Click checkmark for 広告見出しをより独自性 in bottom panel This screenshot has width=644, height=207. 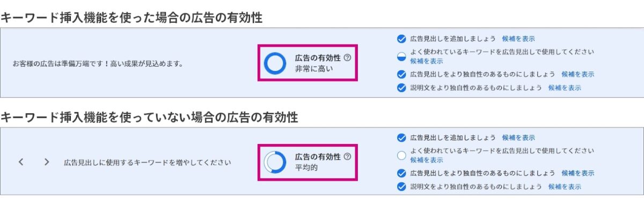point(401,173)
